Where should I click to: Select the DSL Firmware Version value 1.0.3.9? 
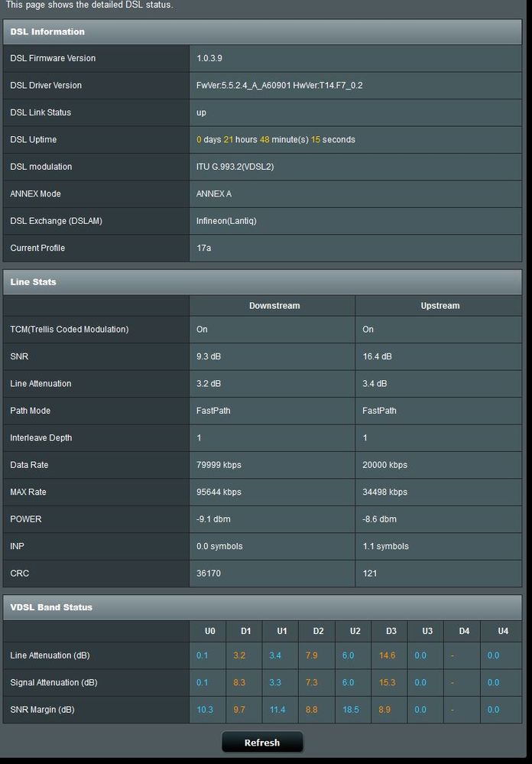pyautogui.click(x=209, y=59)
